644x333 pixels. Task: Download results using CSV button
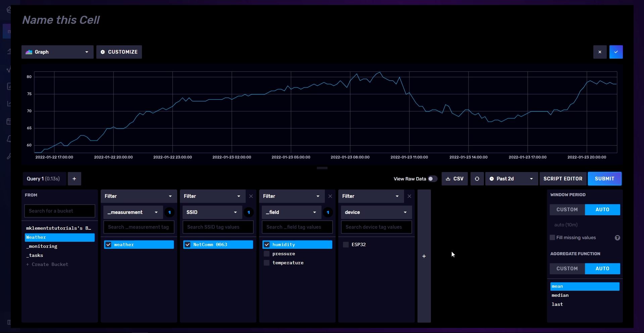click(x=454, y=179)
